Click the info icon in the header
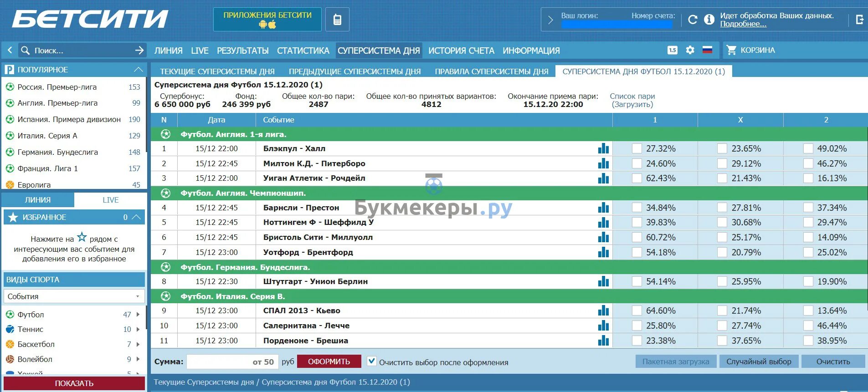Screen dimensions: 868x392 point(709,20)
